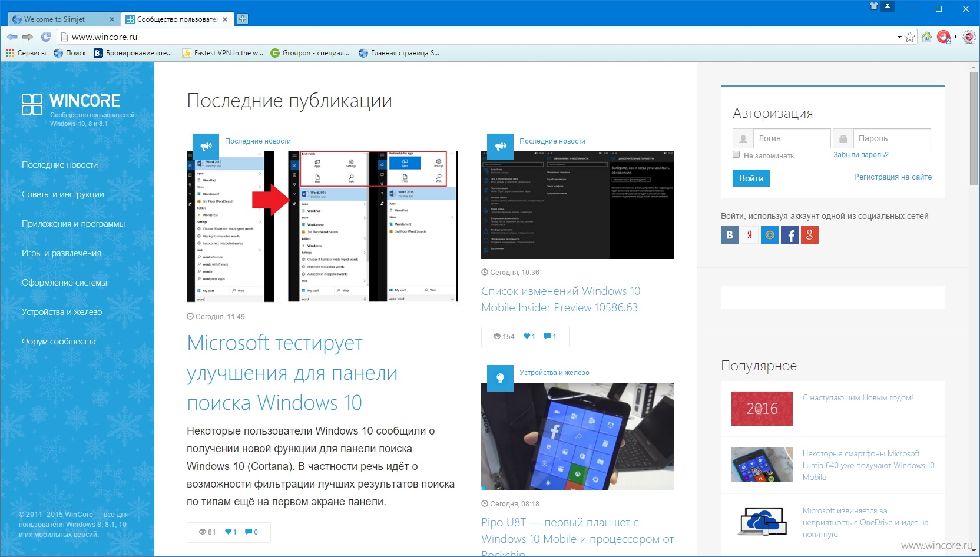Image resolution: width=980 pixels, height=557 pixels.
Task: Click Устройства и железо label above Pipo article
Action: tap(554, 373)
